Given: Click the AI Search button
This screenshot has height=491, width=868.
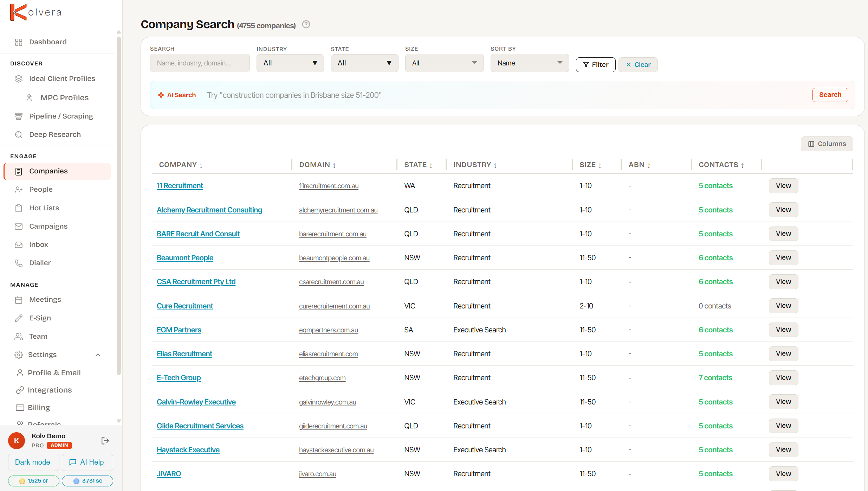Looking at the screenshot, I should click(x=830, y=95).
